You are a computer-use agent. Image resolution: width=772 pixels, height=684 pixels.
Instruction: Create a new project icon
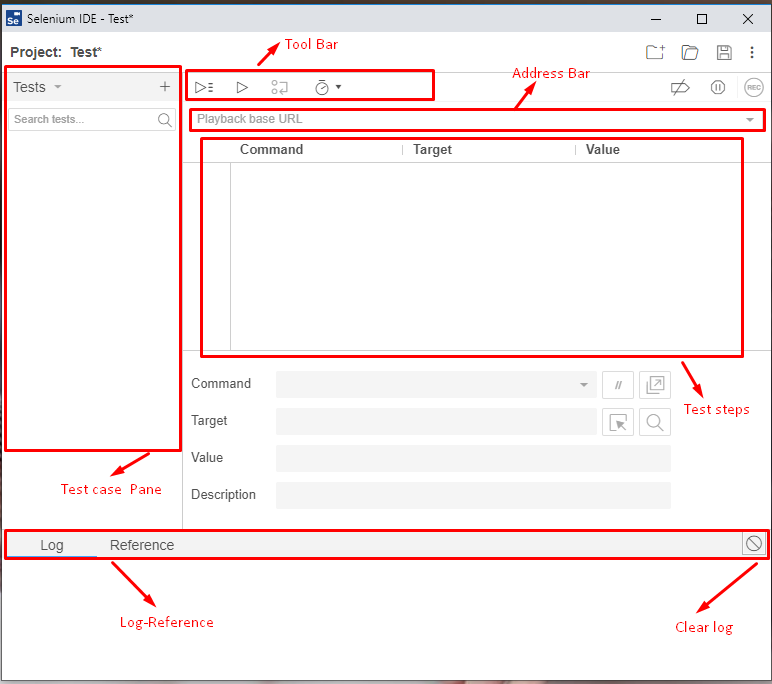(x=655, y=52)
